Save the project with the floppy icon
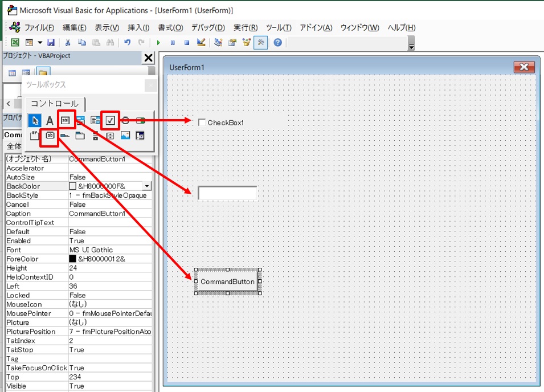Image resolution: width=544 pixels, height=392 pixels. pos(51,42)
